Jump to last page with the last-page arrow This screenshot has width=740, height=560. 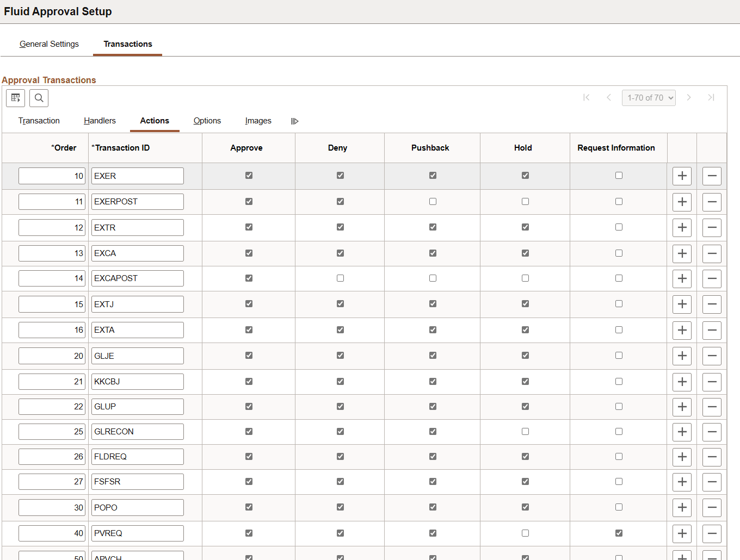click(x=711, y=97)
